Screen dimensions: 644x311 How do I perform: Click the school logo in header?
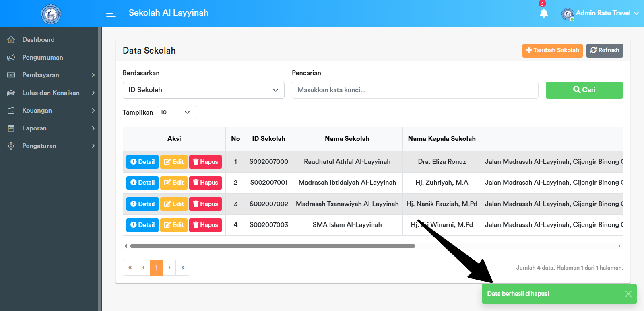point(51,14)
